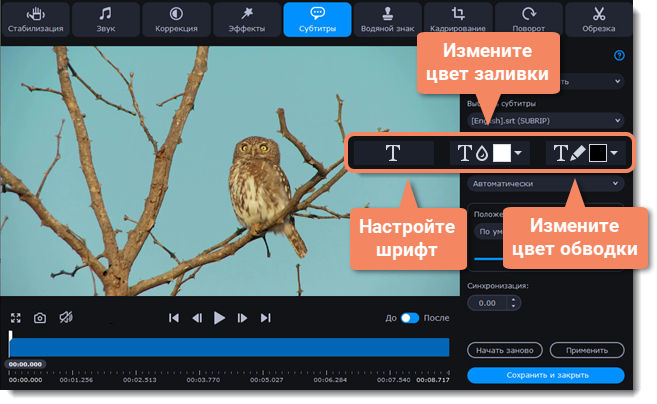Skip to the beginning of the video

pos(174,318)
